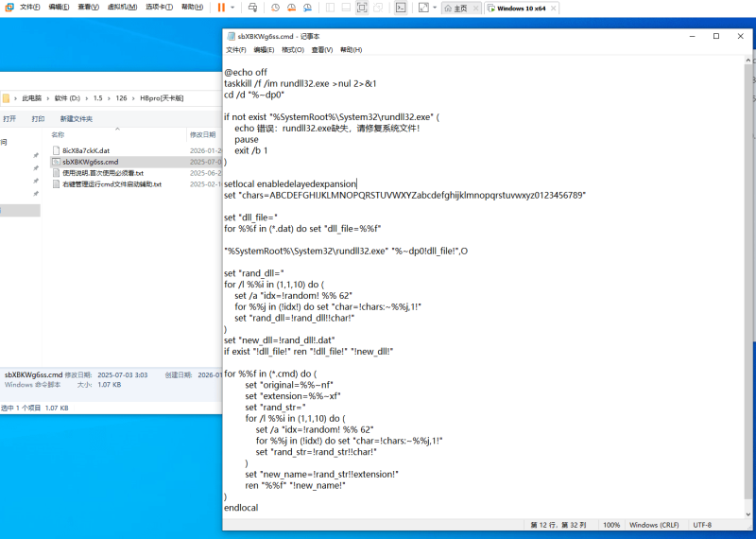Viewport: 756px width, 539px height.
Task: Sort files by the 名称 column header
Action: 58,135
